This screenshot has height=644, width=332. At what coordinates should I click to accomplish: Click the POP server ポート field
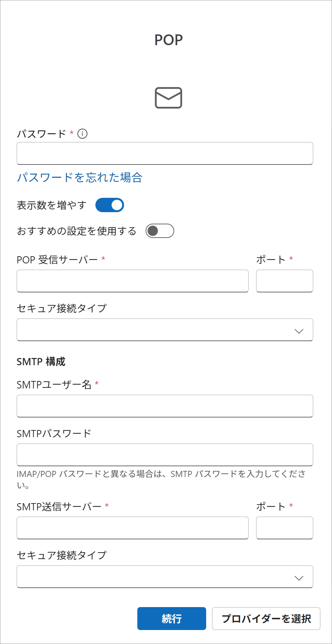(285, 281)
